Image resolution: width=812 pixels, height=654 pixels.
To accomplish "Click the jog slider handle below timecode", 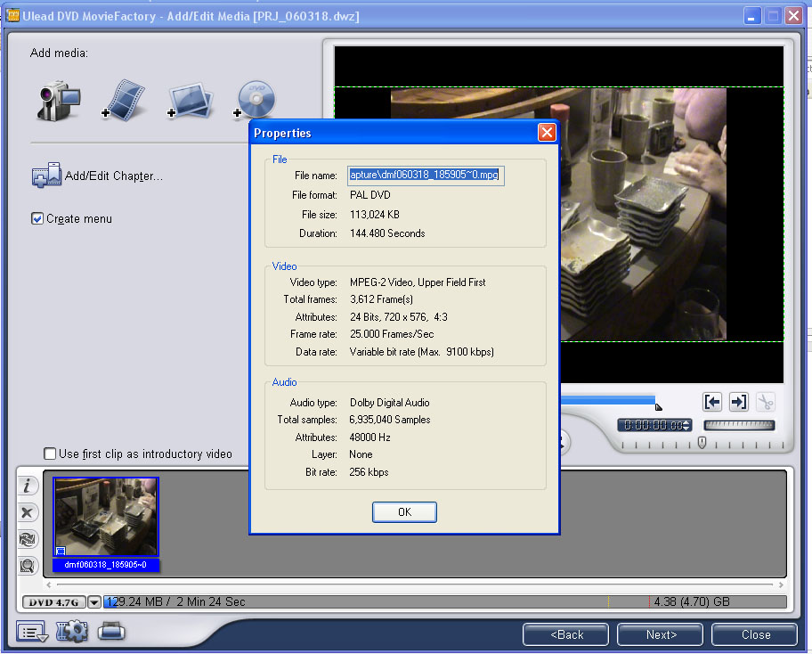I will 702,443.
